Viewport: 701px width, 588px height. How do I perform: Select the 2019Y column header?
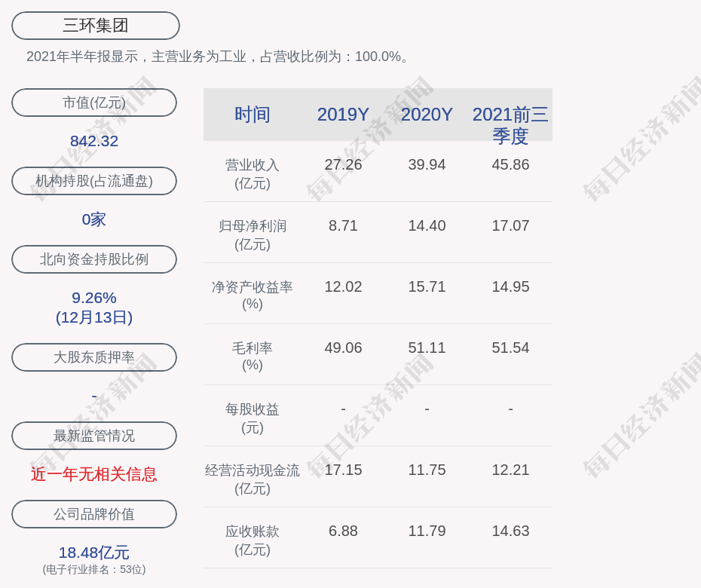tap(343, 115)
